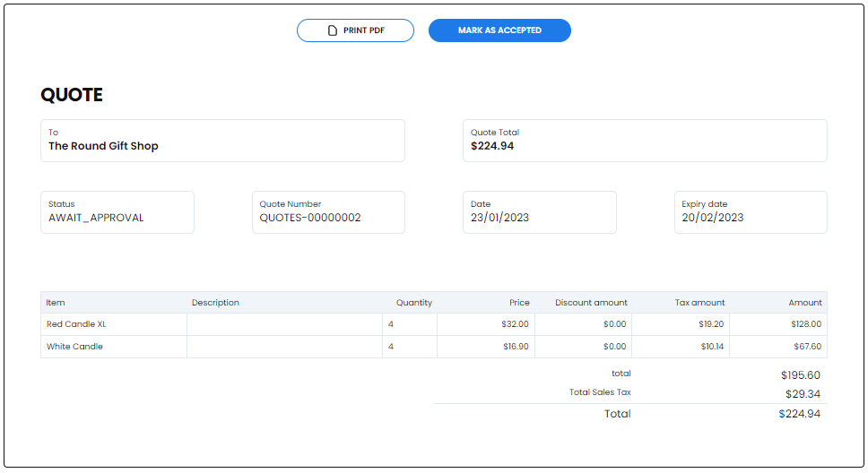Image resolution: width=868 pixels, height=473 pixels.
Task: Click the Tax amount column header
Action: (699, 303)
